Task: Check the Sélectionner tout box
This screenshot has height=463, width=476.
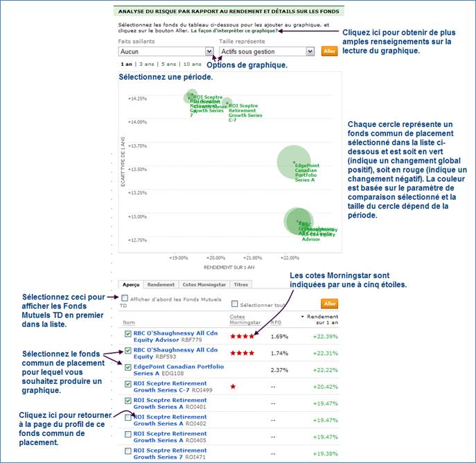Action: [x=235, y=304]
